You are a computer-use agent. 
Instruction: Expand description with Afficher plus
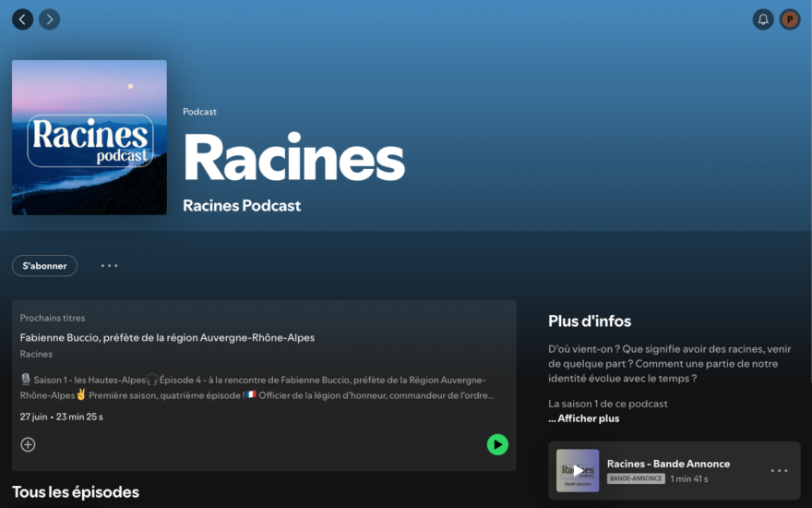[x=583, y=418]
